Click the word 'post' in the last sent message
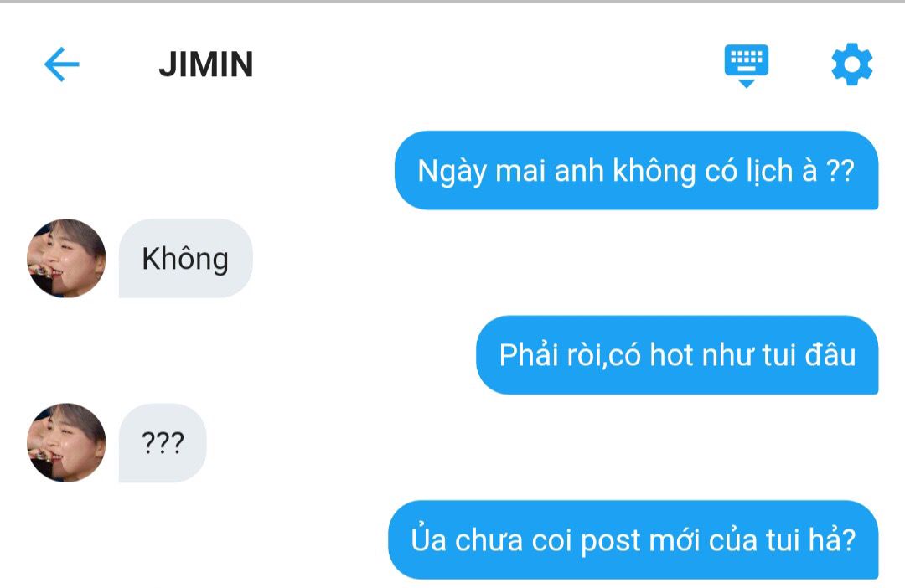This screenshot has height=588, width=905. (x=611, y=543)
